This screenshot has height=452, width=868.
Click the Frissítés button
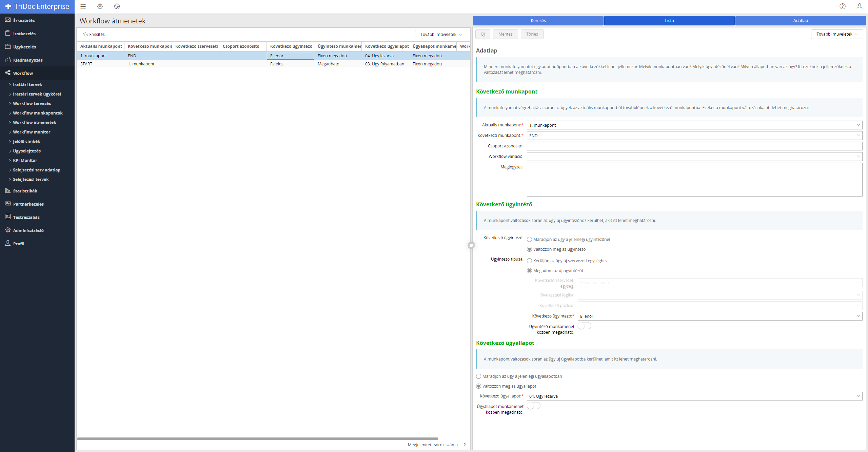click(x=95, y=35)
